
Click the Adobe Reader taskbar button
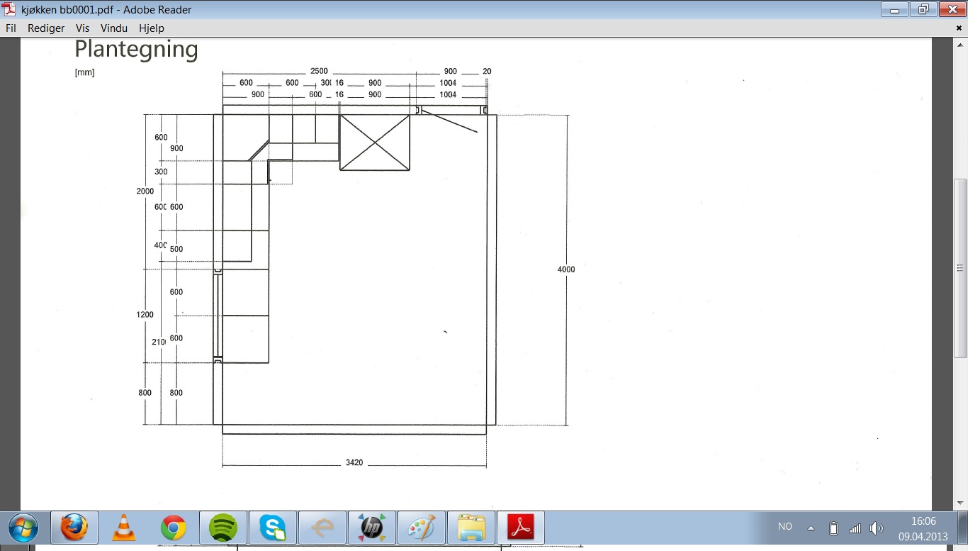pos(521,528)
